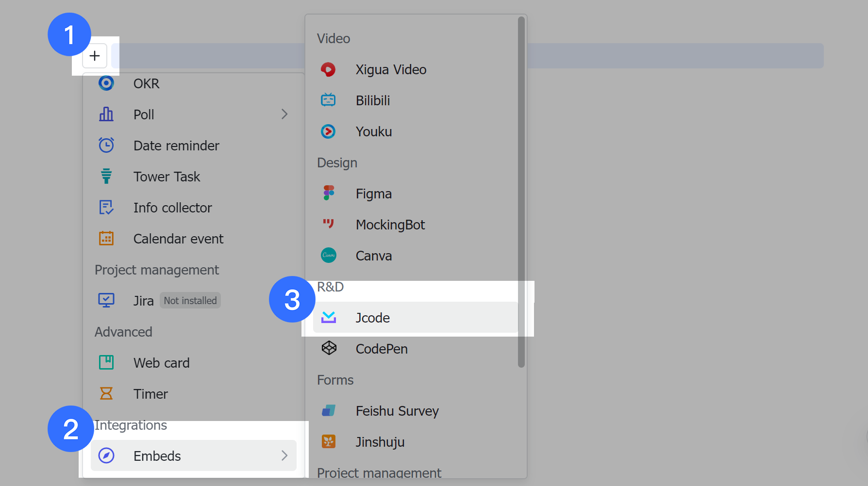Choose Timer menu entry
The image size is (868, 486).
(x=194, y=394)
